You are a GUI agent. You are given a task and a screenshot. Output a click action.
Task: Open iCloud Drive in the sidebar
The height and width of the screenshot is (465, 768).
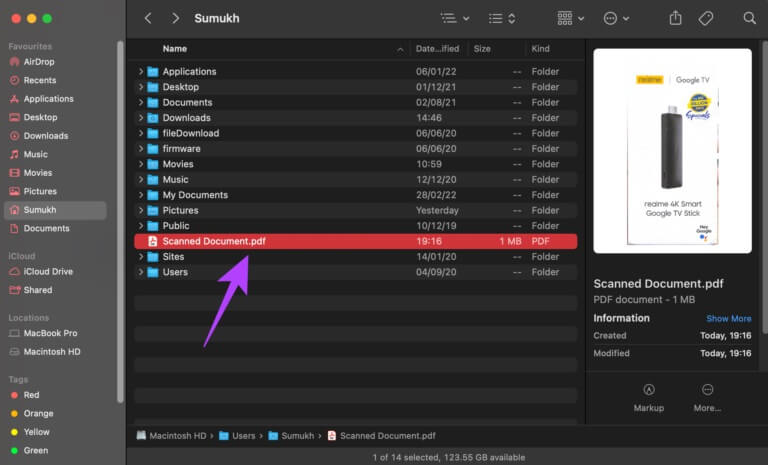(55, 271)
